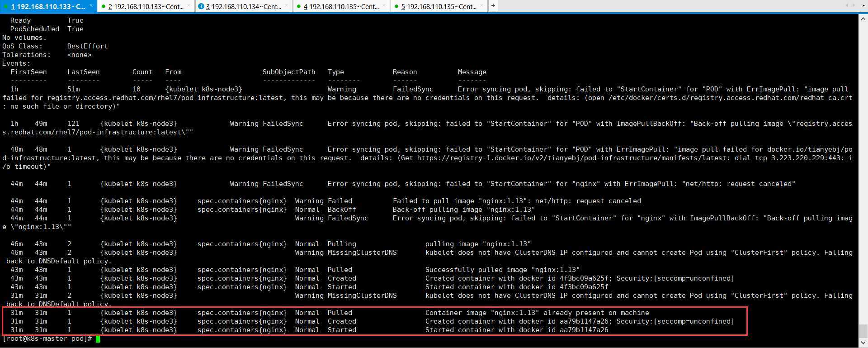Viewport: 868px width, 348px height.
Task: Select session tab 3 192.168.110.134
Action: [243, 6]
